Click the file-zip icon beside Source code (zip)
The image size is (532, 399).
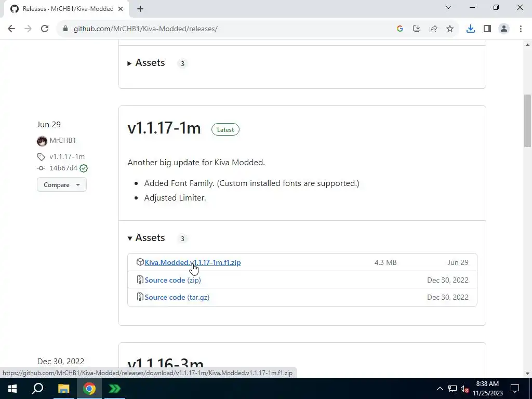click(140, 280)
